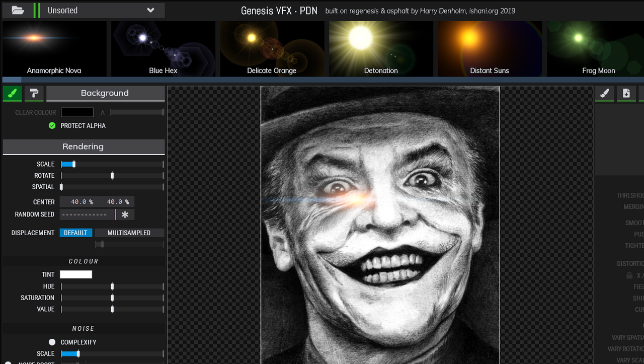Pick the Detonation preset thumbnail
The width and height of the screenshot is (644, 364).
[x=381, y=48]
